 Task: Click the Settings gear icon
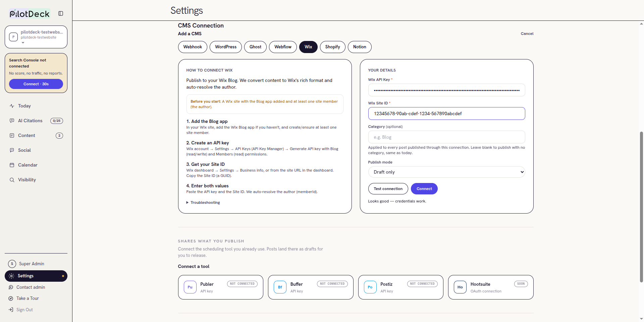11,276
